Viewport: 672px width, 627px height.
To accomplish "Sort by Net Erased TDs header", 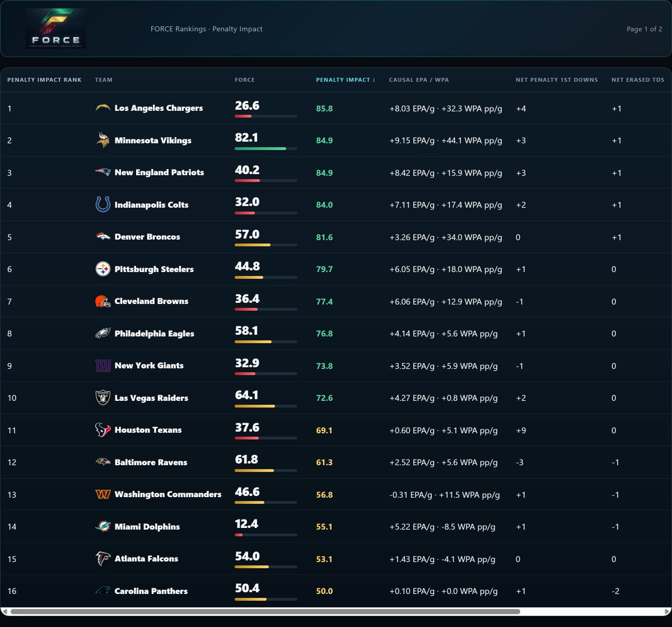I will click(638, 80).
